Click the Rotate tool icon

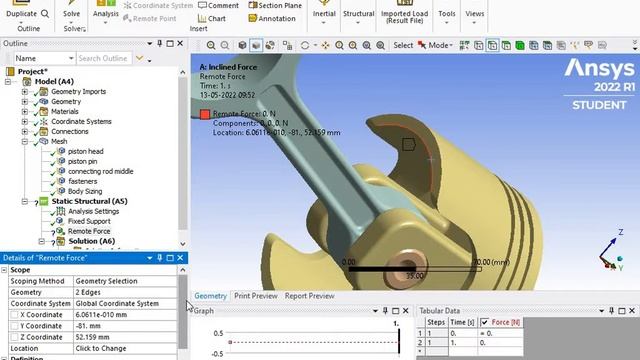pyautogui.click(x=305, y=45)
